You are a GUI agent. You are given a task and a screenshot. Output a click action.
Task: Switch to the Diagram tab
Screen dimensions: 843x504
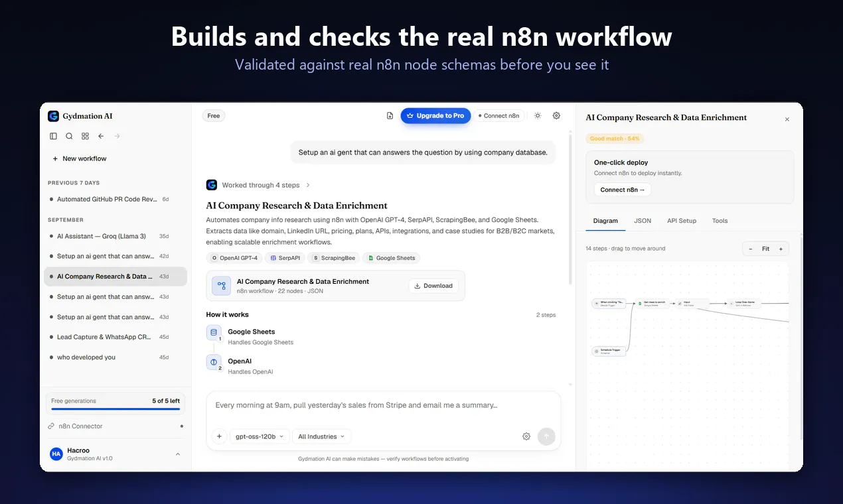[605, 221]
